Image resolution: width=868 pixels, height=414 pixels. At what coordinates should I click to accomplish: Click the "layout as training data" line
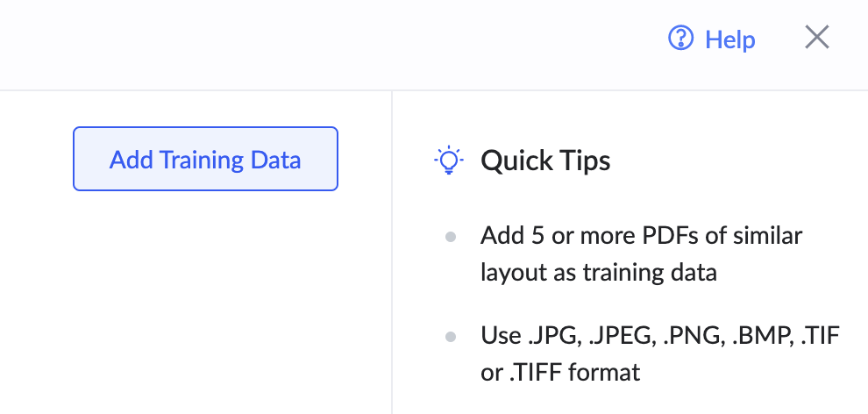click(598, 272)
